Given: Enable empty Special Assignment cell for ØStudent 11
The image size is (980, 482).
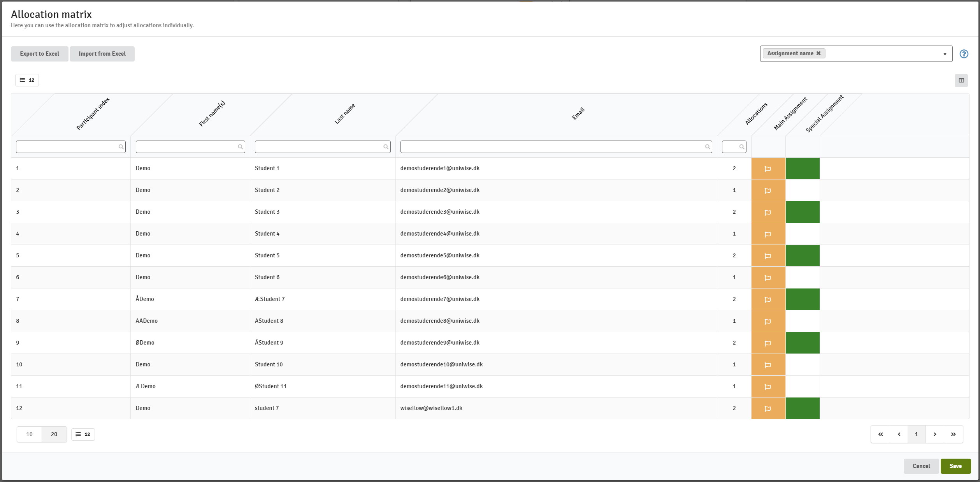Looking at the screenshot, I should (x=803, y=387).
